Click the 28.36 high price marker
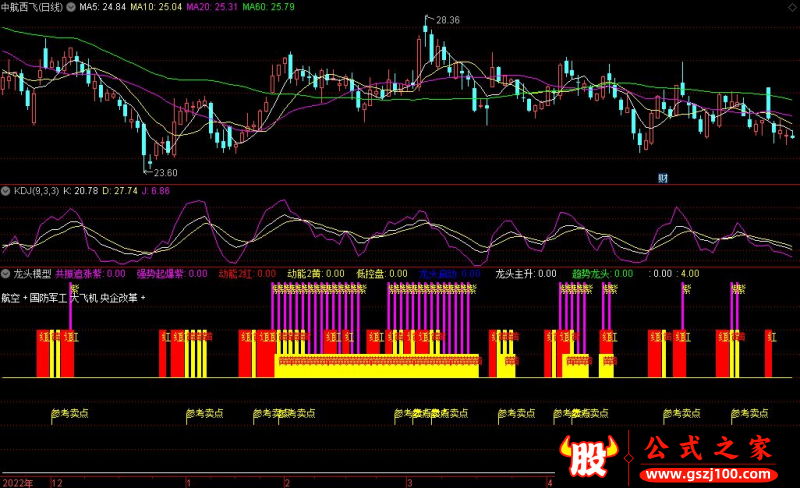800x488 pixels. [446, 20]
